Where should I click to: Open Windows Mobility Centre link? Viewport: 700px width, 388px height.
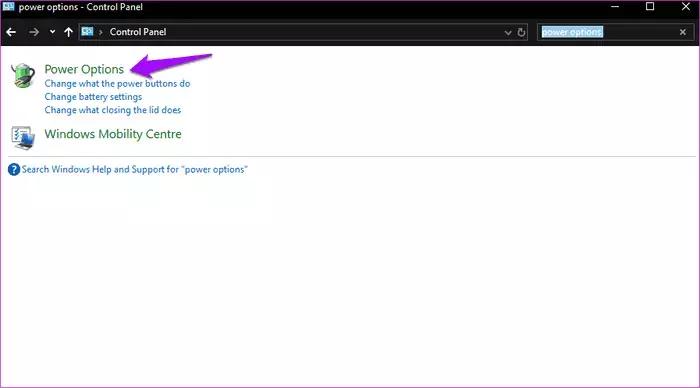click(113, 134)
